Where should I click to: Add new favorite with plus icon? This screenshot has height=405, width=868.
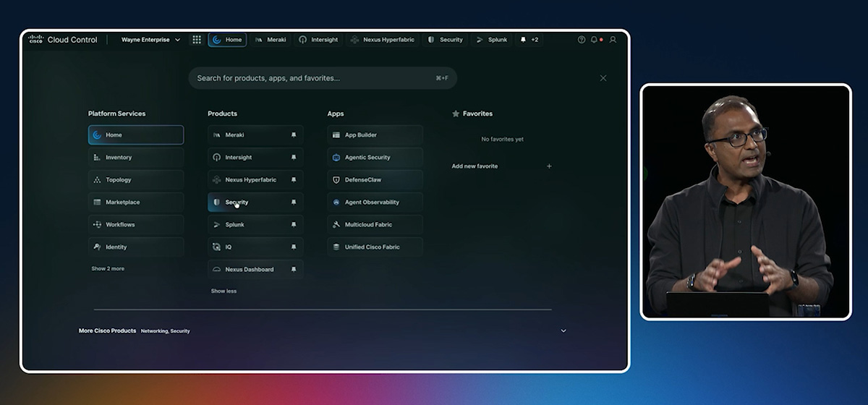[549, 166]
